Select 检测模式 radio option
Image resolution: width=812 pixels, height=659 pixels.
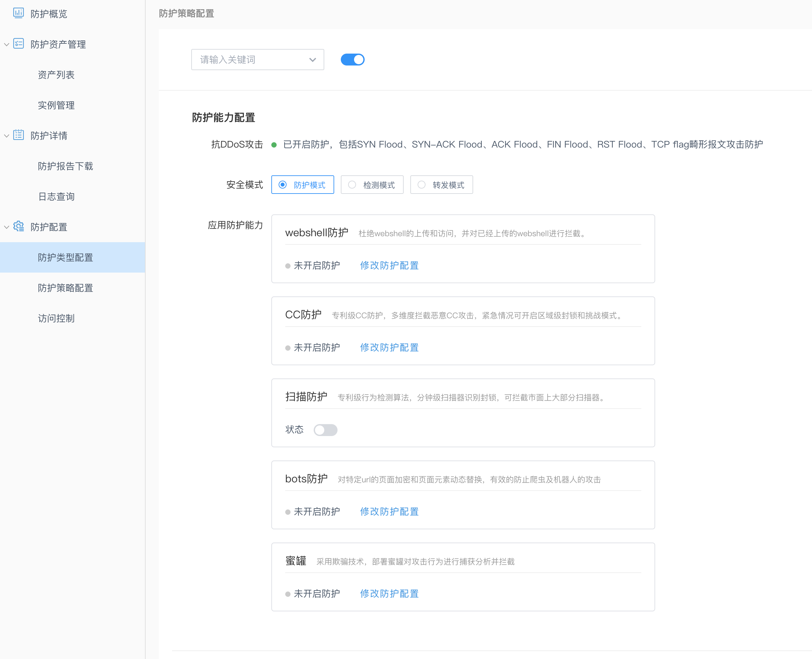[372, 185]
